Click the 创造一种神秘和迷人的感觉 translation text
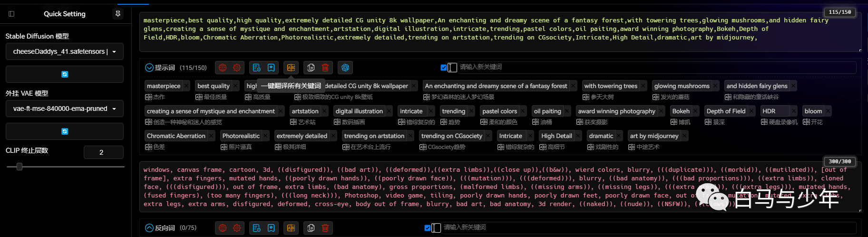 [x=187, y=122]
